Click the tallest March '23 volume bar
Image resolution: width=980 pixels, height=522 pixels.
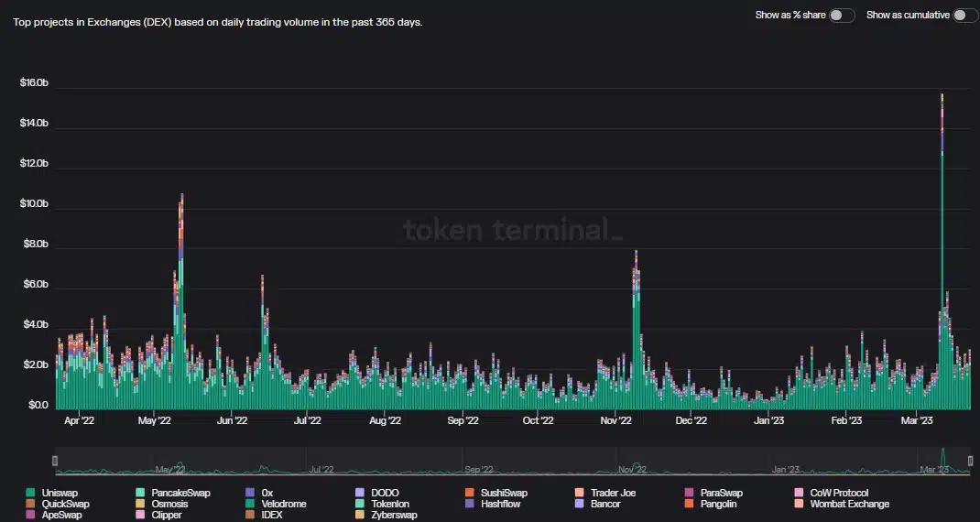point(942,250)
